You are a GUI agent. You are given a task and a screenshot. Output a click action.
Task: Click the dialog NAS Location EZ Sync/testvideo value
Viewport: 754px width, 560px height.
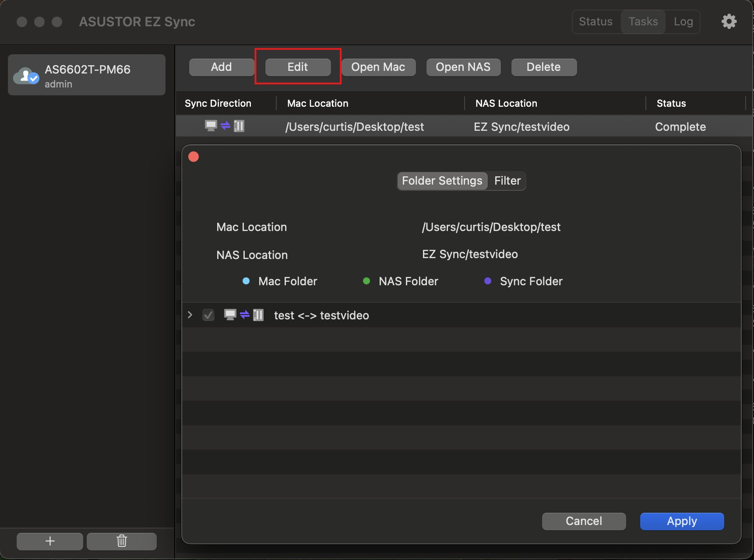tap(470, 254)
